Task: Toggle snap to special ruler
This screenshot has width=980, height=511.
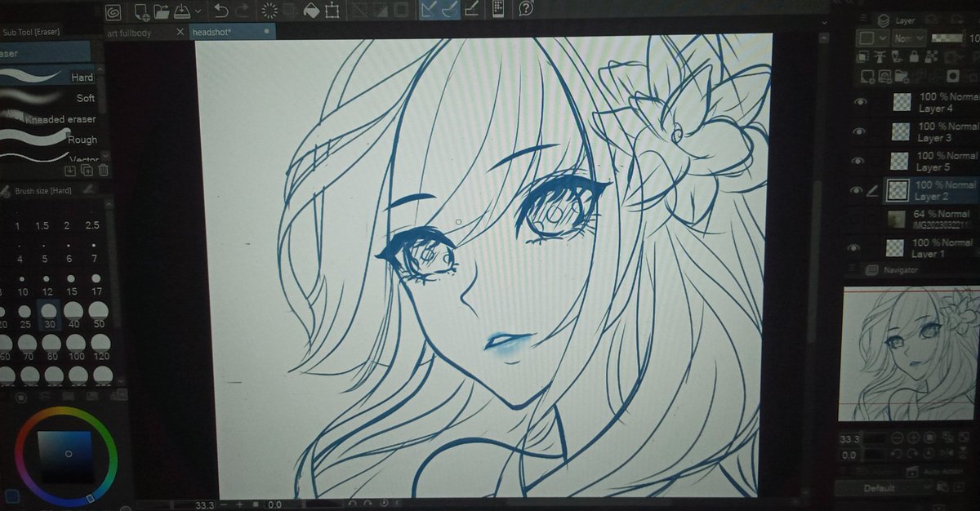Action: coord(450,10)
